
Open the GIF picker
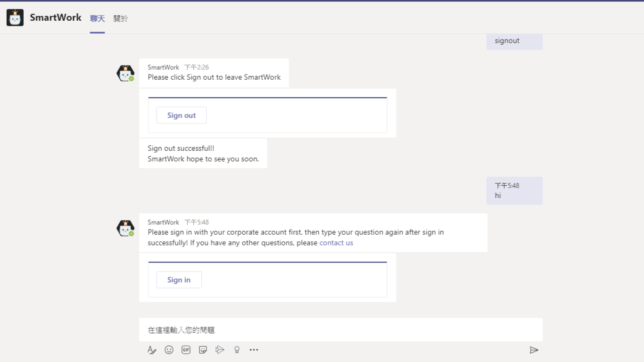(x=186, y=350)
